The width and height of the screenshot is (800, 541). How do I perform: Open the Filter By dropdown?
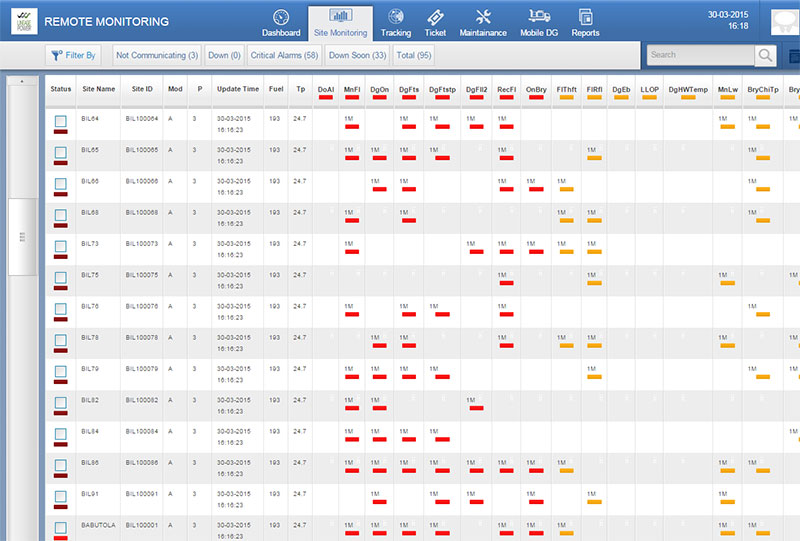(73, 55)
